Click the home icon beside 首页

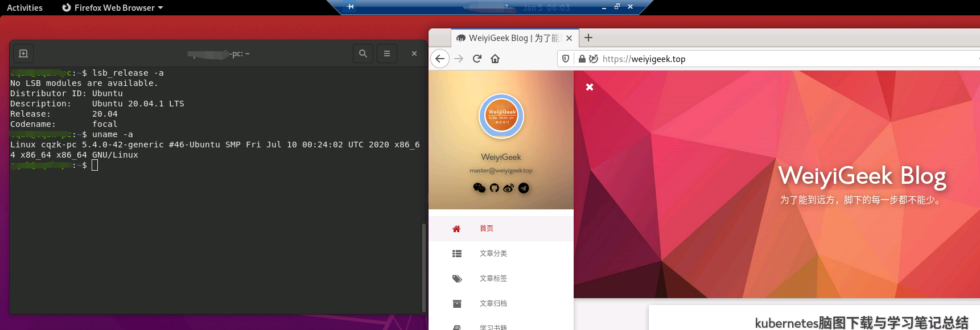tap(456, 229)
